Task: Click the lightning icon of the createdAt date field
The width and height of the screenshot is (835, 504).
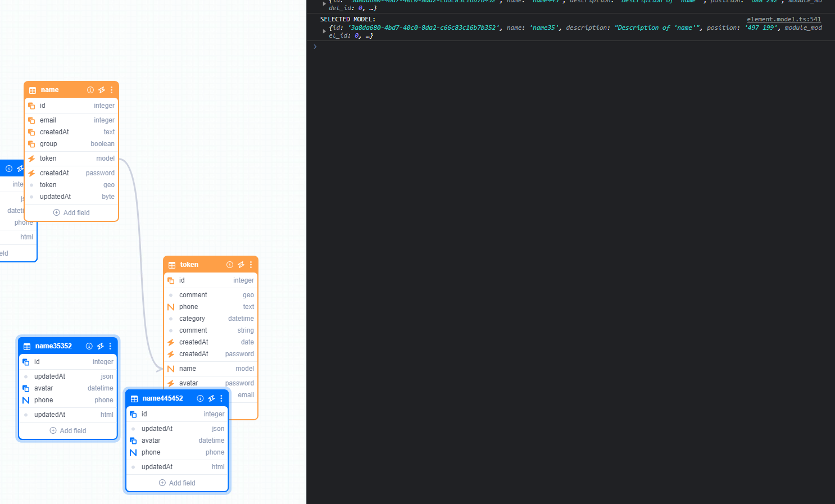Action: (171, 342)
